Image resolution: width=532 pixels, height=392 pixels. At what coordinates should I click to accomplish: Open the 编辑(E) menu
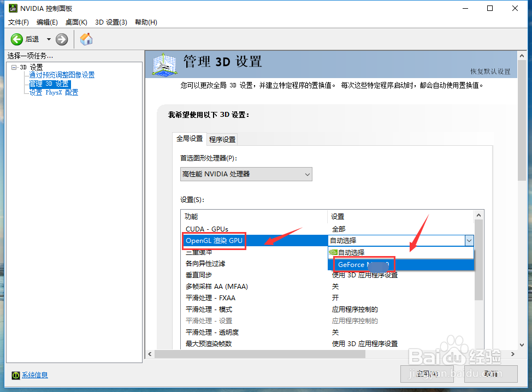coord(47,22)
